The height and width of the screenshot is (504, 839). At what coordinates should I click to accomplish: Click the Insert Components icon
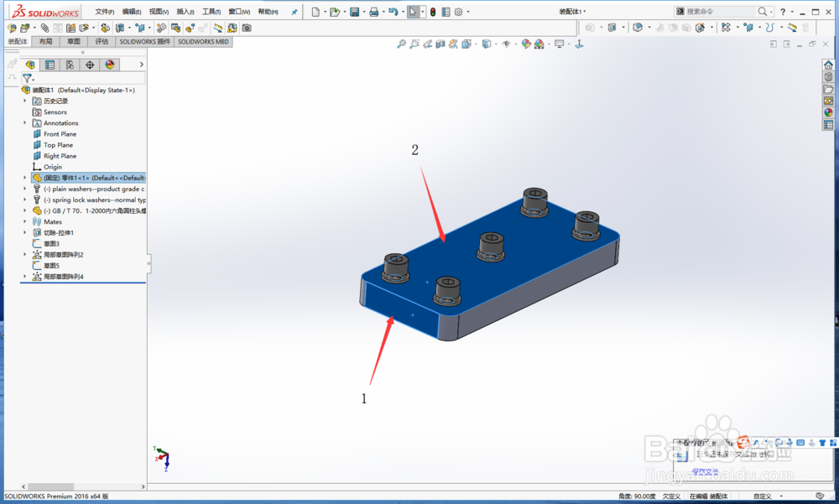click(x=24, y=28)
